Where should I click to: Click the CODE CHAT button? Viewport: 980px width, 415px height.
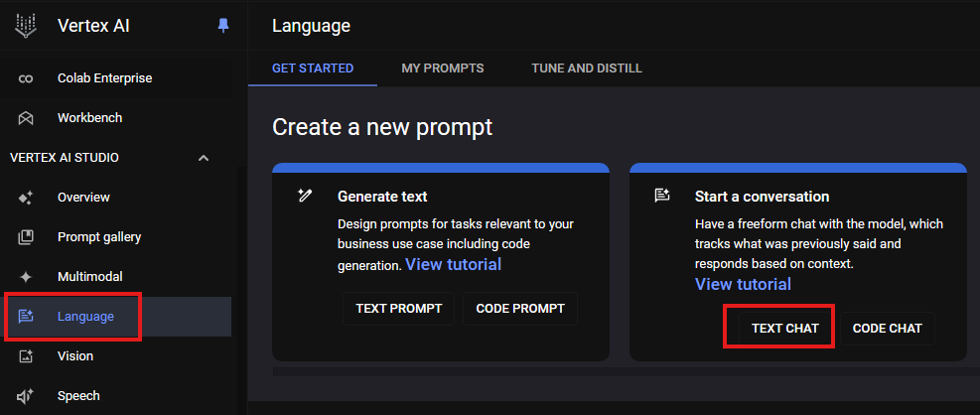888,329
